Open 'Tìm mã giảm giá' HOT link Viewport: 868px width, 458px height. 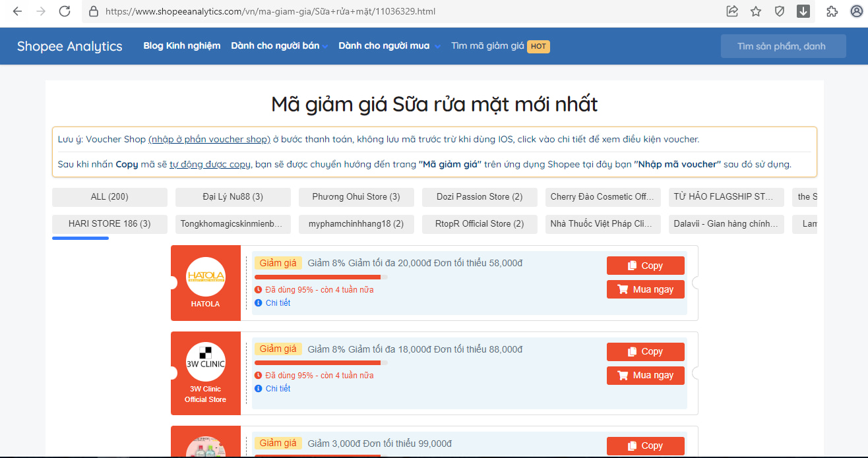(499, 46)
